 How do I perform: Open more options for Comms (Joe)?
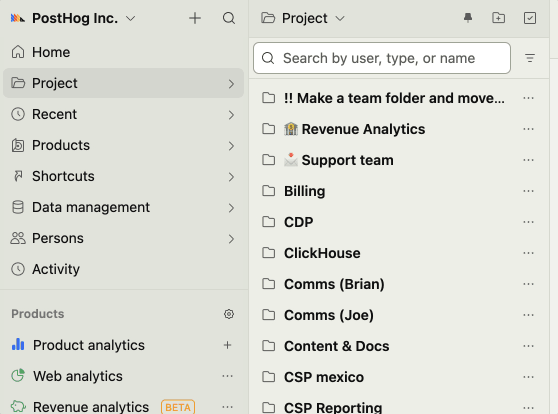coord(528,315)
